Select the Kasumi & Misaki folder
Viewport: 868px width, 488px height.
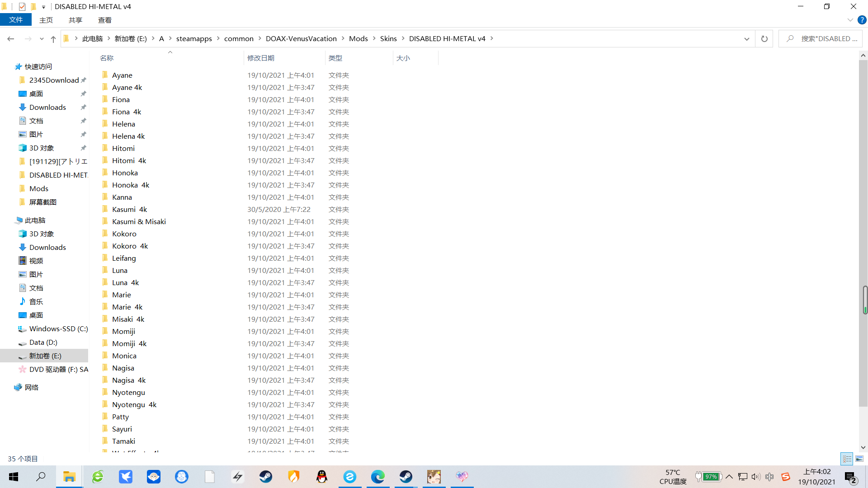[139, 221]
